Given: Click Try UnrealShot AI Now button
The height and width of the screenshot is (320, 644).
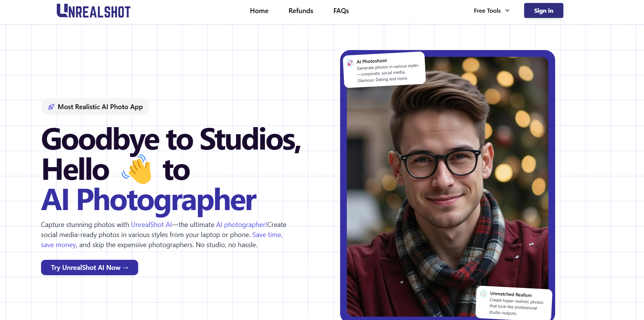Looking at the screenshot, I should tap(90, 268).
